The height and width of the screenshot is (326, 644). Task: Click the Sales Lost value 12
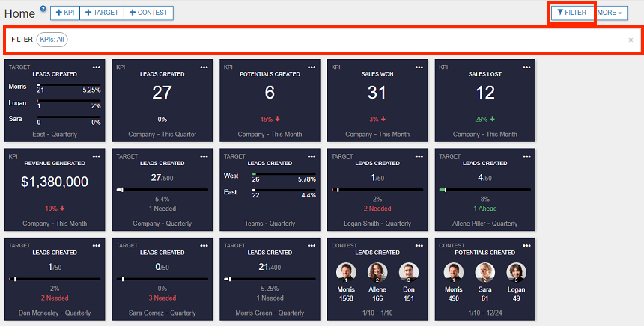point(485,93)
